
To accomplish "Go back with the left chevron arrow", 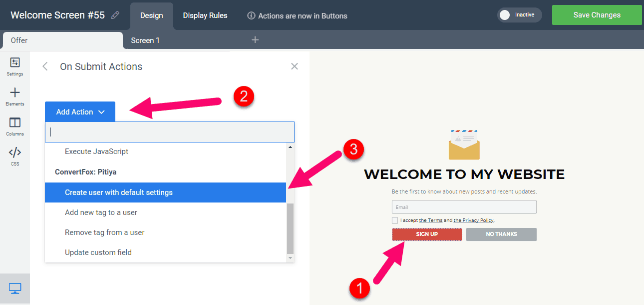I will pyautogui.click(x=45, y=66).
